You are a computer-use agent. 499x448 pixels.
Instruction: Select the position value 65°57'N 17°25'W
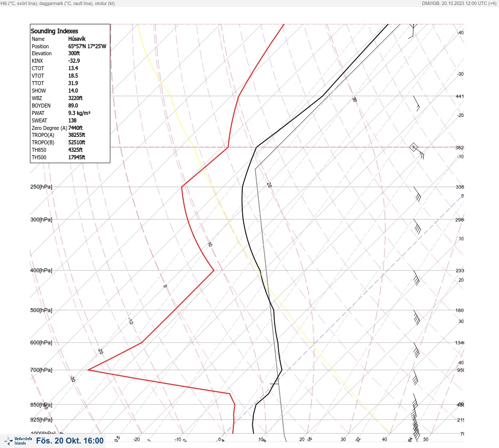[87, 46]
